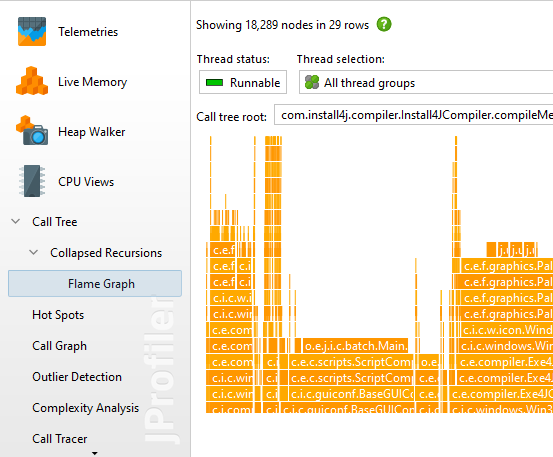This screenshot has height=457, width=553.
Task: Select the Telemetries label
Action: pyautogui.click(x=88, y=32)
